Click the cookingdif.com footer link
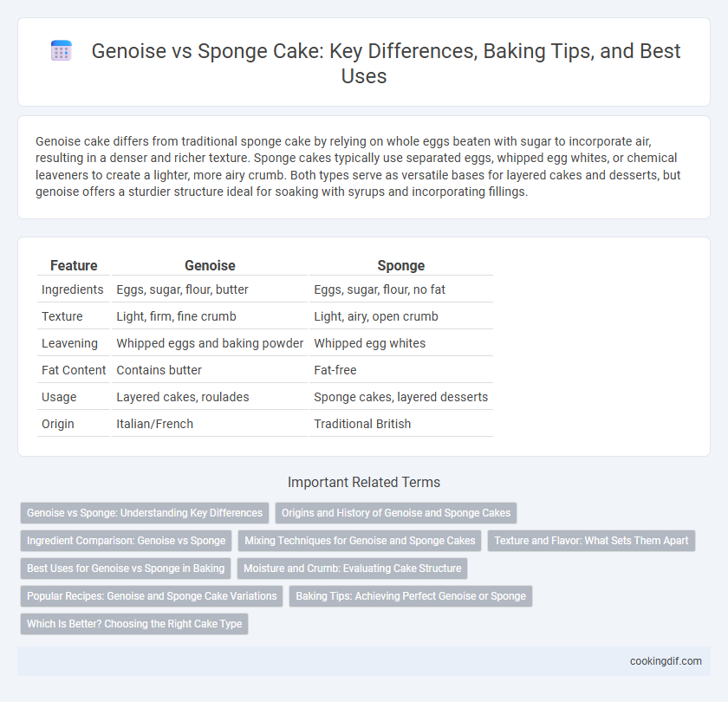Image resolution: width=728 pixels, height=702 pixels. pos(666,661)
